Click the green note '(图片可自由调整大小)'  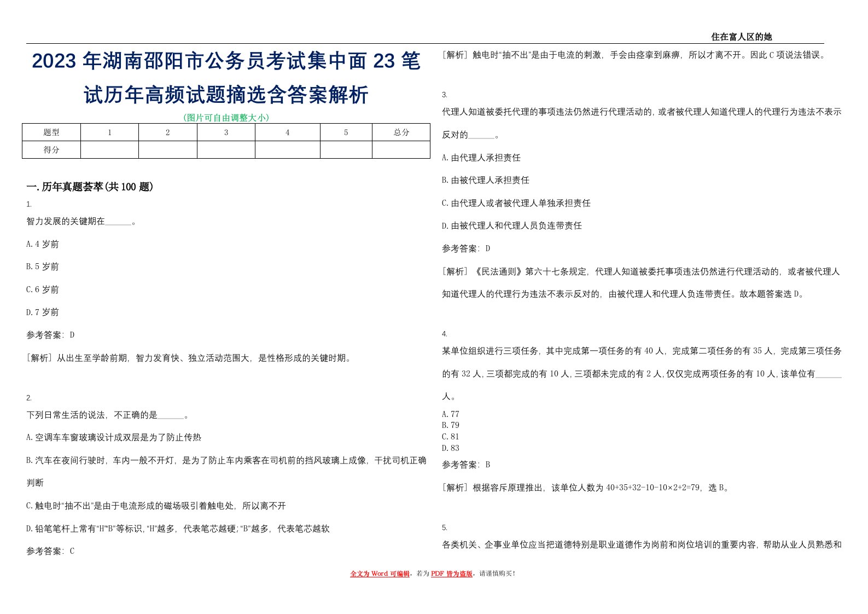click(x=226, y=118)
